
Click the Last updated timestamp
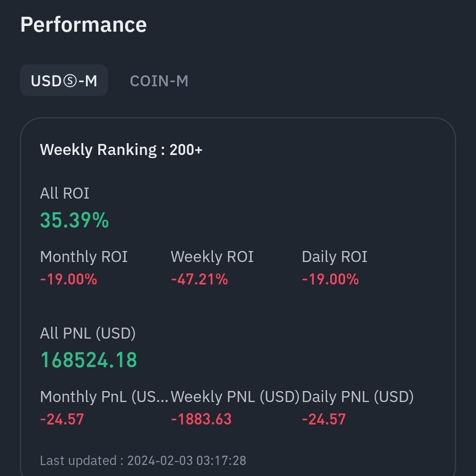(x=143, y=461)
